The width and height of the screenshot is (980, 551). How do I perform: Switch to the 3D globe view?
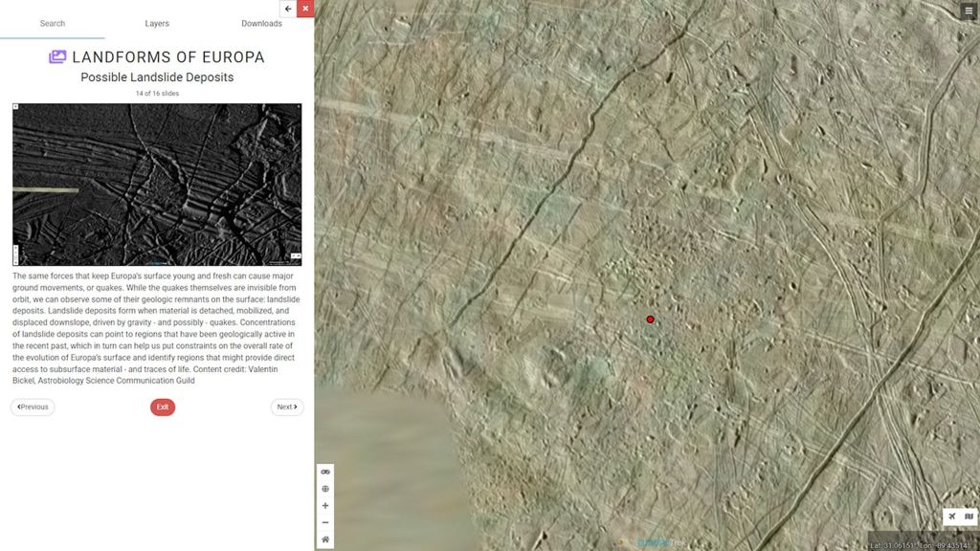[x=325, y=489]
